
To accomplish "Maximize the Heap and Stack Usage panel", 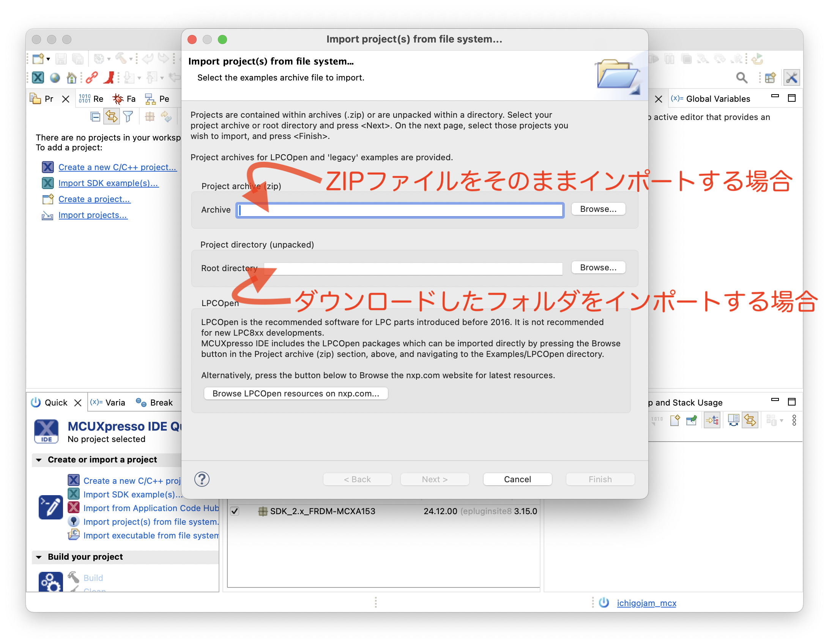I will click(x=792, y=402).
